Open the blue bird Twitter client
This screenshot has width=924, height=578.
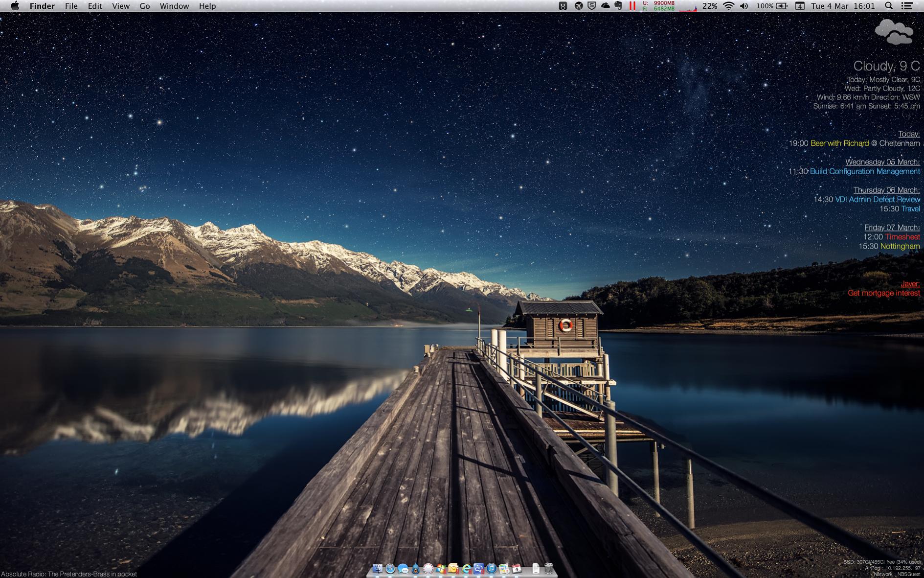click(x=415, y=568)
